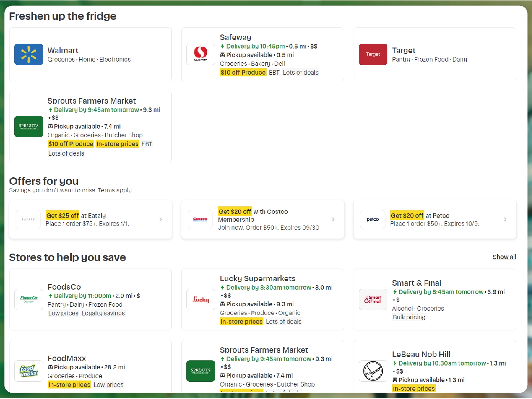This screenshot has width=532, height=399.
Task: Open the Smart & Final logo
Action: pyautogui.click(x=373, y=299)
